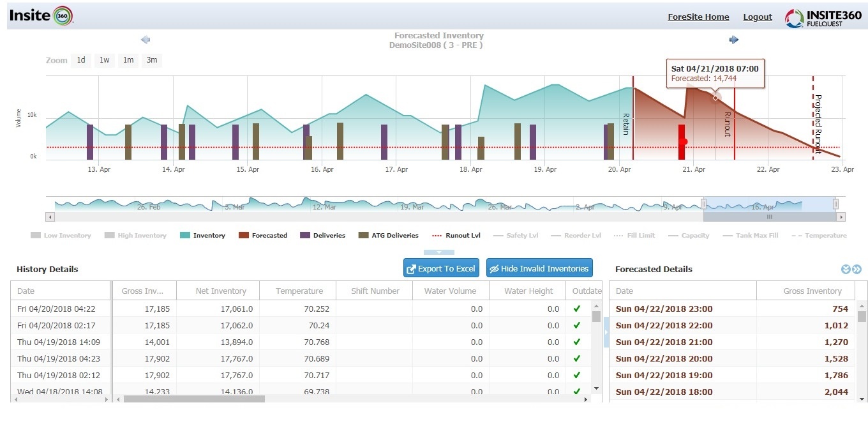Click the next tank right arrow icon
868x428 pixels.
(733, 40)
